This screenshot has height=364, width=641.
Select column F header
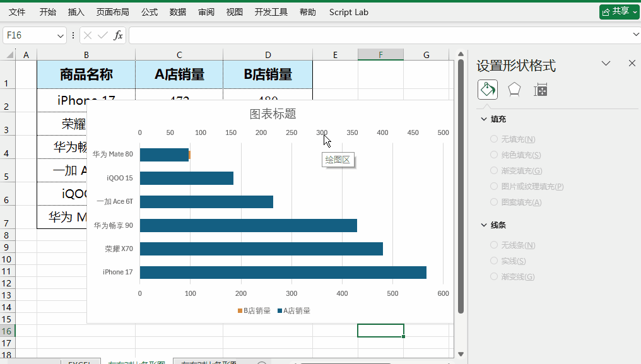coord(380,55)
